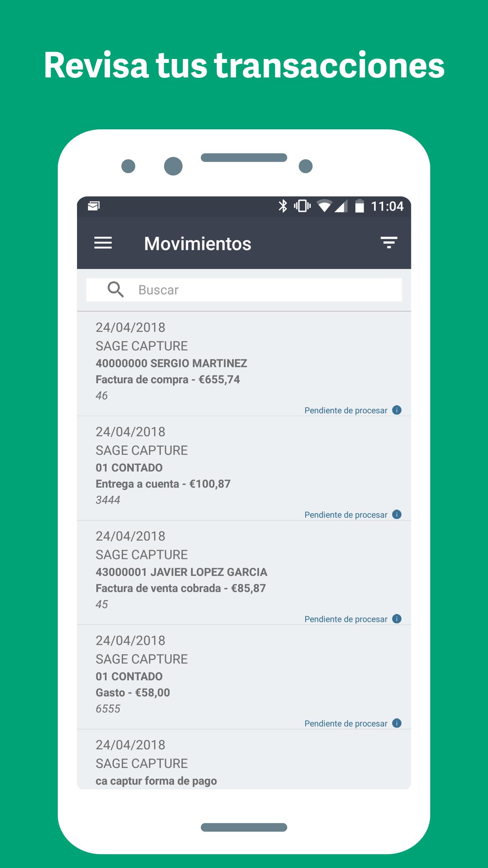Tap the Wi-Fi status icon
The width and height of the screenshot is (488, 868).
point(325,206)
